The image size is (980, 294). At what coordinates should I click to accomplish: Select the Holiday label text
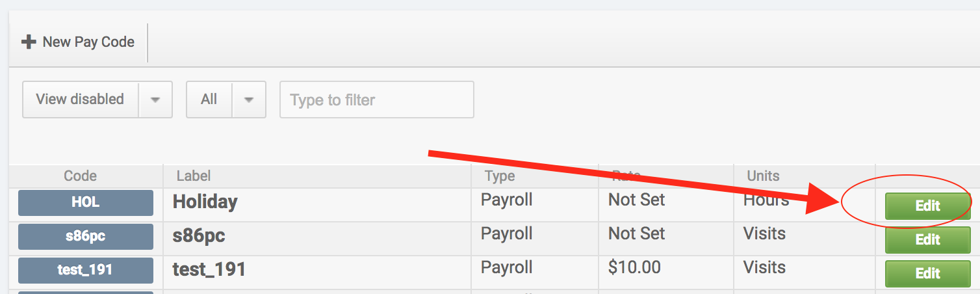pos(205,202)
